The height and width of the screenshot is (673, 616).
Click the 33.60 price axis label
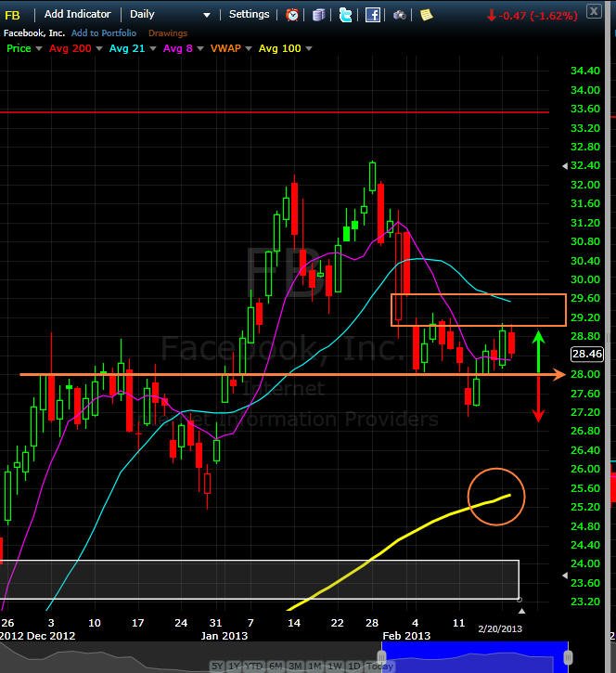[585, 109]
